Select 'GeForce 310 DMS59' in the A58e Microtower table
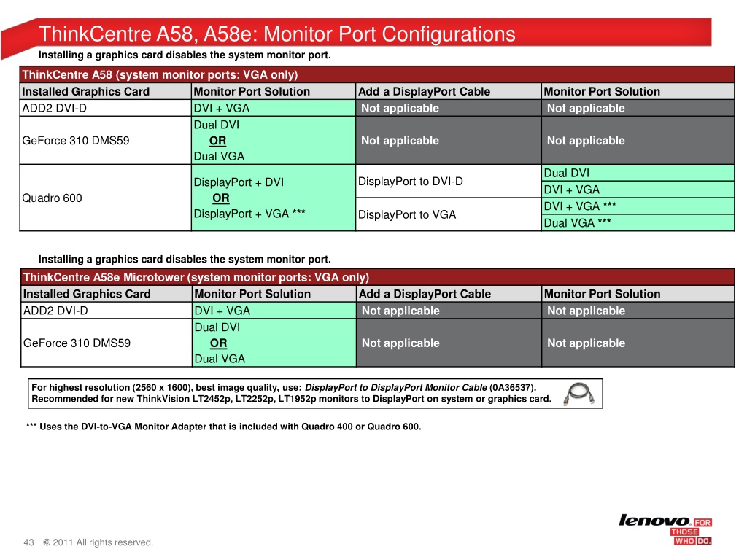Viewport: 747px width, 560px height. pos(77,343)
